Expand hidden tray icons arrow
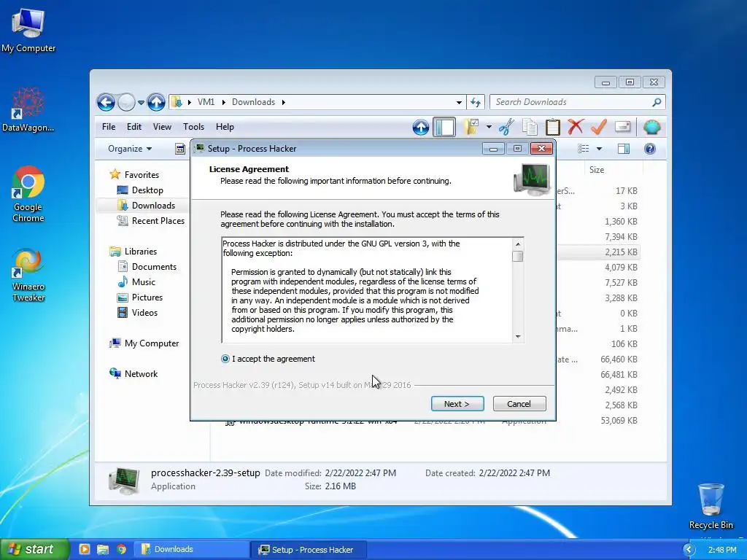This screenshot has height=560, width=747. [689, 550]
